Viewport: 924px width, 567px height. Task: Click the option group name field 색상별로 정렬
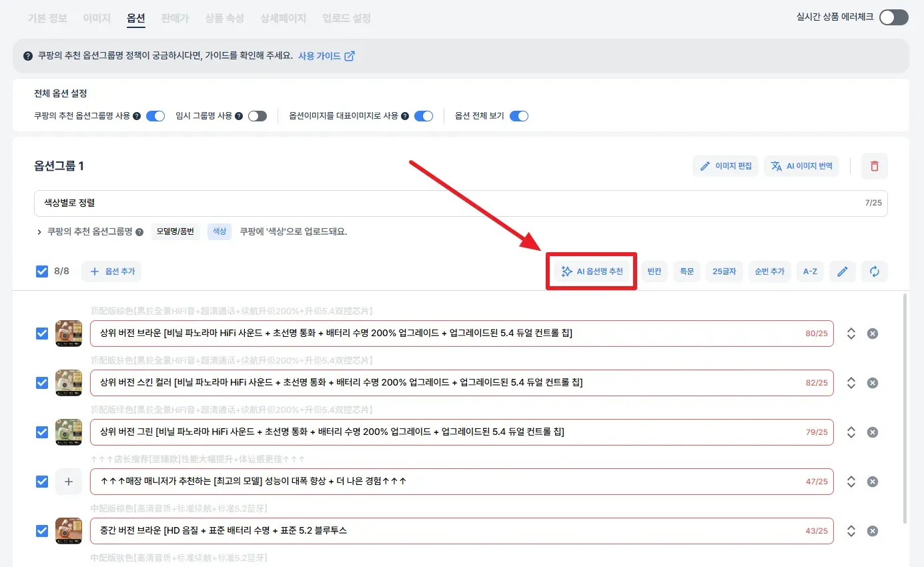click(x=460, y=203)
